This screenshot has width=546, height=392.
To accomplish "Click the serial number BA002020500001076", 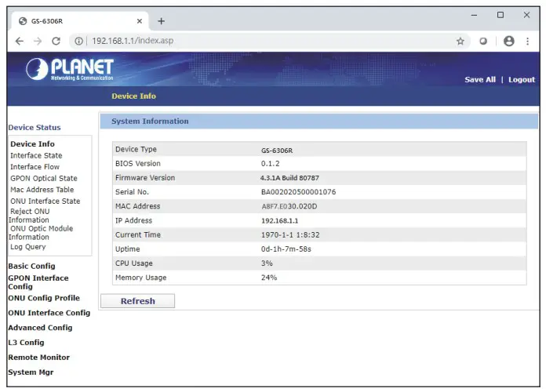I will tap(298, 192).
